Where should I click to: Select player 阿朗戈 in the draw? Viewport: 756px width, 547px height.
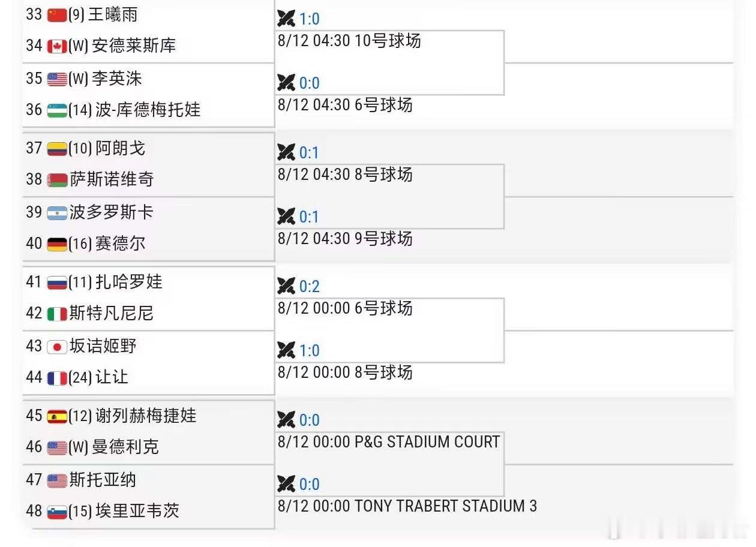tap(121, 149)
